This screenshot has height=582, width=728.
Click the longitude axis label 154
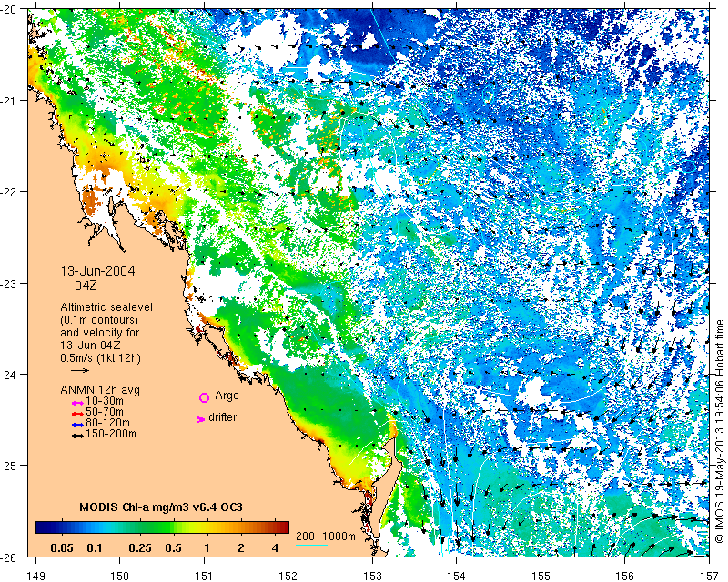[x=457, y=576]
